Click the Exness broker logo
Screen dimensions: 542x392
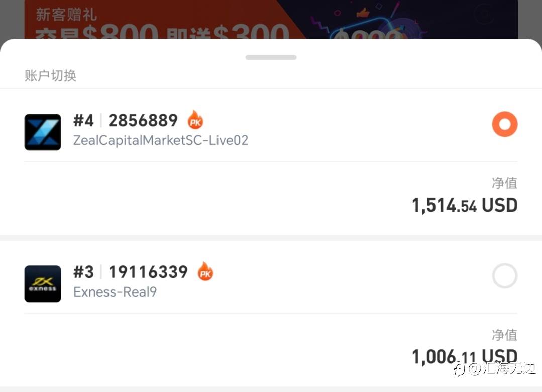click(43, 283)
